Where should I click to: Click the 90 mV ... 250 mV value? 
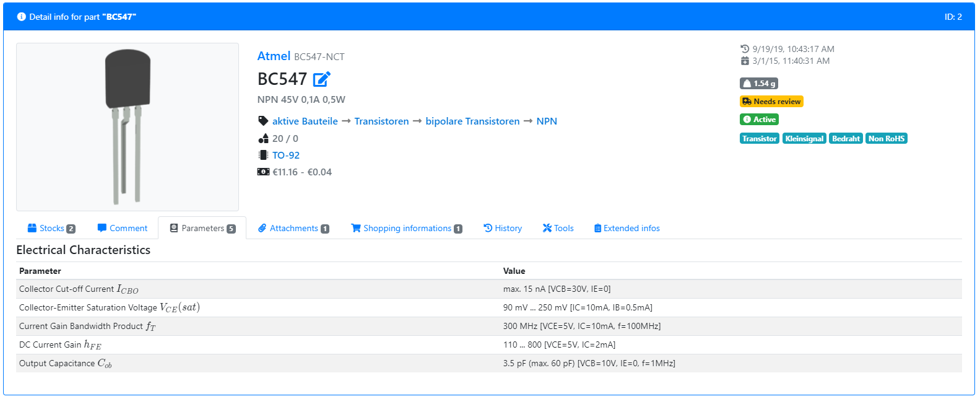click(x=578, y=307)
